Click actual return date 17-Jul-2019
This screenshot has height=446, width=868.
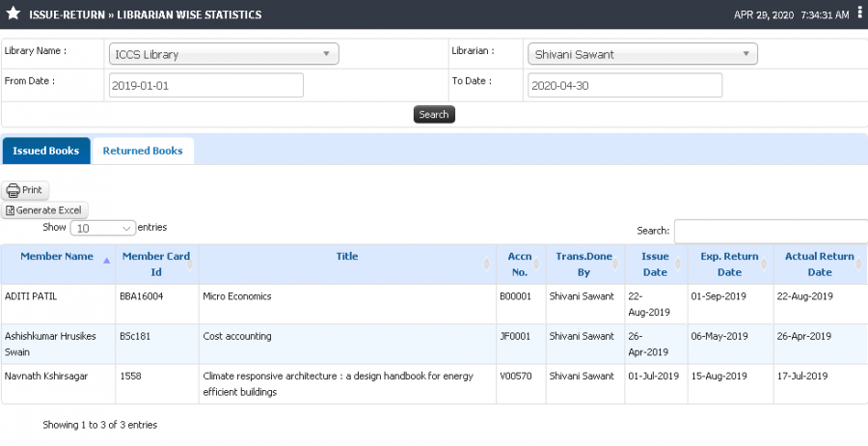coord(802,376)
